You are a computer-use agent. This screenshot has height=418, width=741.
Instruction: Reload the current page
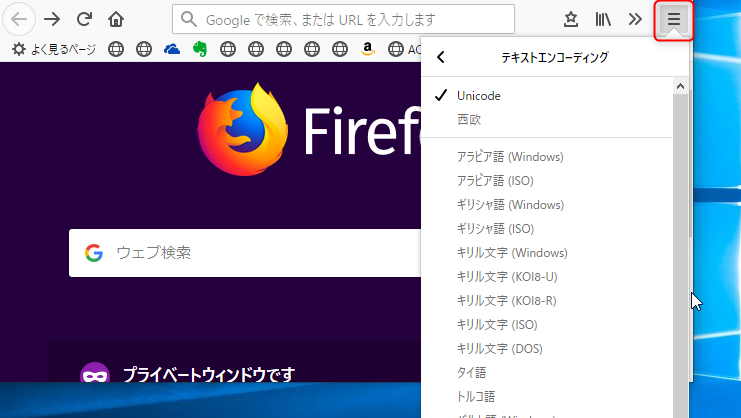[84, 19]
